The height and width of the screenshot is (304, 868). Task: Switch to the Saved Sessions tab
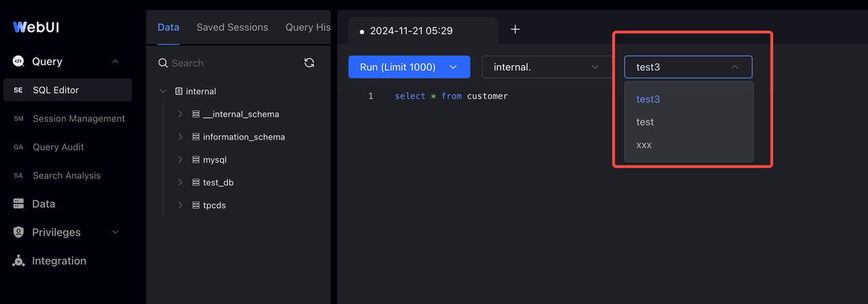pyautogui.click(x=232, y=28)
